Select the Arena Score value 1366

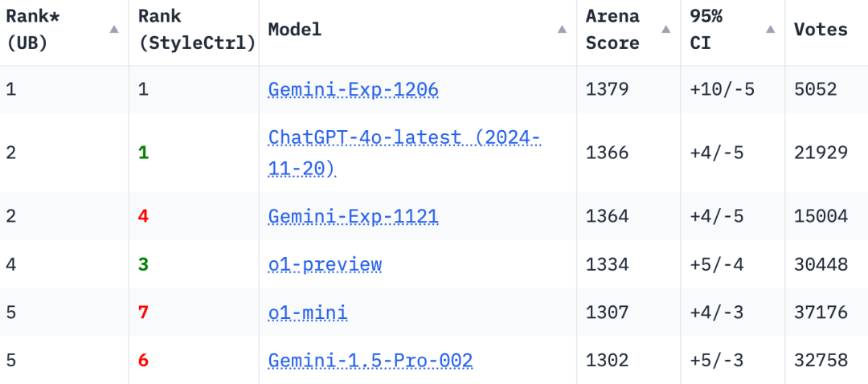[608, 153]
